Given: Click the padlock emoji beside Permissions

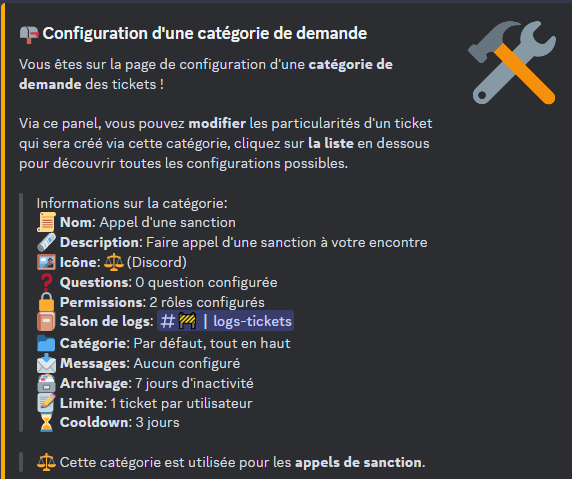Looking at the screenshot, I should (x=46, y=302).
